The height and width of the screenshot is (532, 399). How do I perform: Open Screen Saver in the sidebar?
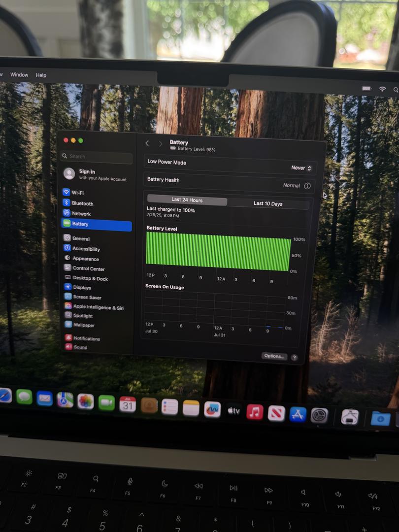click(x=97, y=297)
